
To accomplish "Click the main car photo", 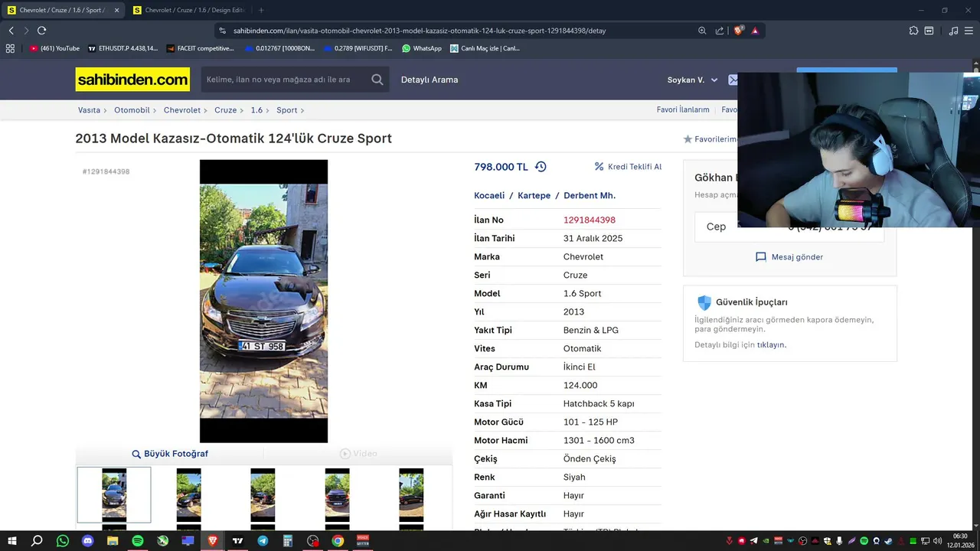I will click(263, 301).
